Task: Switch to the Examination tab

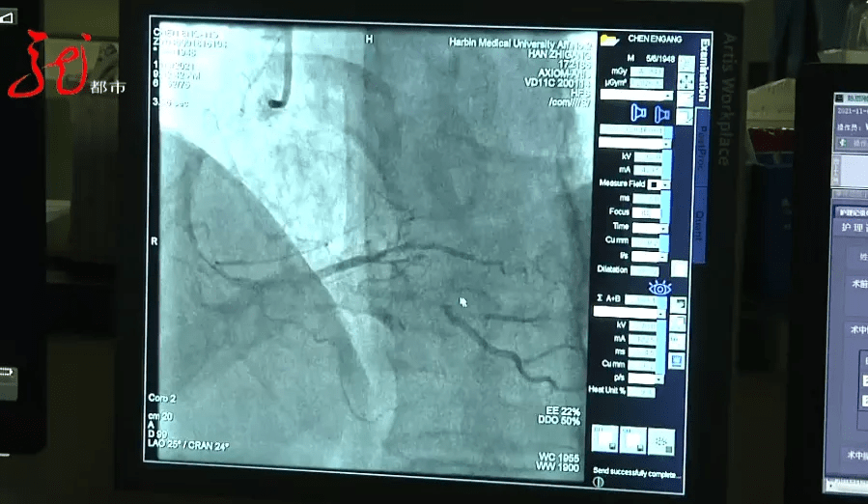Action: tap(704, 72)
